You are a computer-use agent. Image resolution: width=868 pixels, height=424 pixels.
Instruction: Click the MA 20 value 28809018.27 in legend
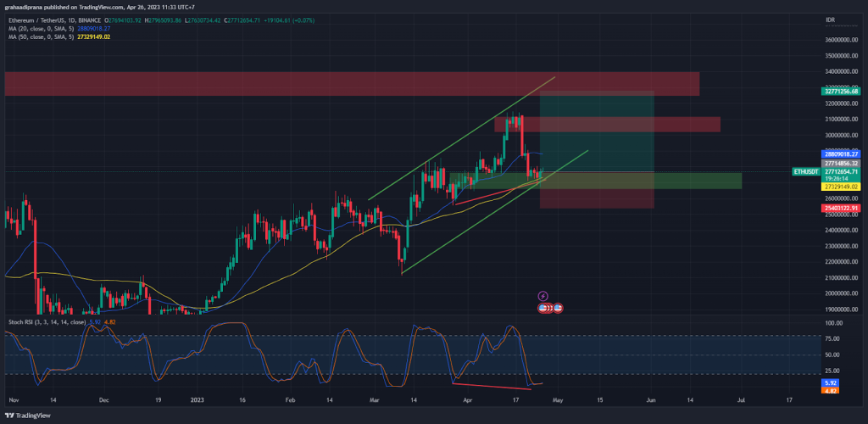tap(93, 28)
